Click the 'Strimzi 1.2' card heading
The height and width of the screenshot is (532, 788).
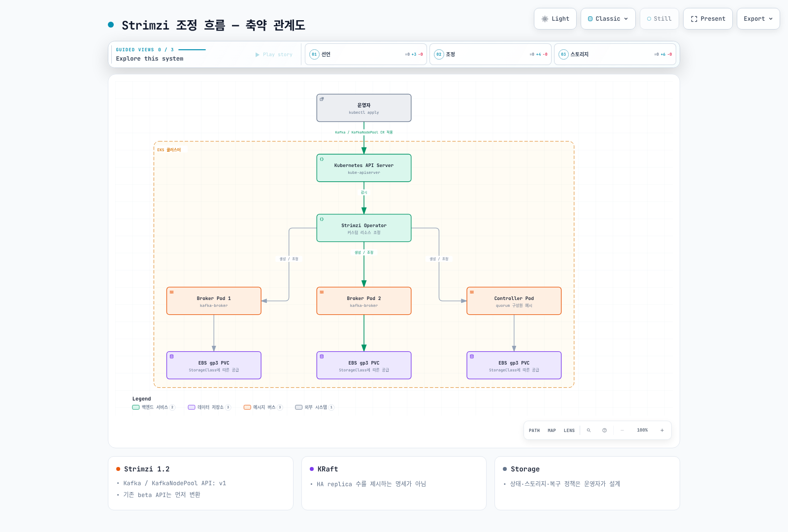(x=147, y=469)
